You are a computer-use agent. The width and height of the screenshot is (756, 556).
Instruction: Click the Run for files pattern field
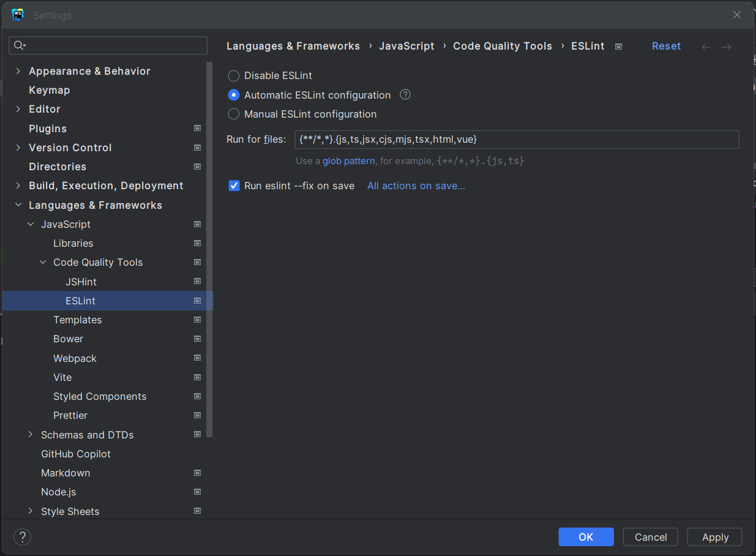tap(517, 140)
